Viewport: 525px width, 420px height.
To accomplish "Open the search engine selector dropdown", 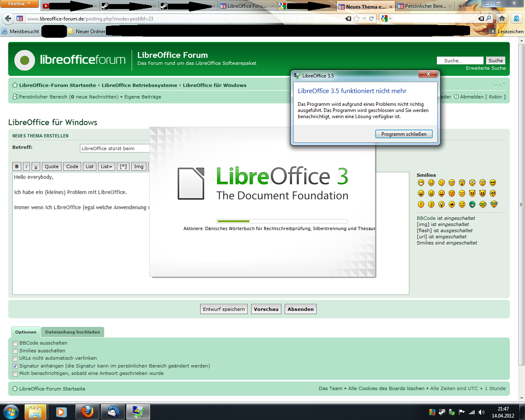I will (386, 18).
